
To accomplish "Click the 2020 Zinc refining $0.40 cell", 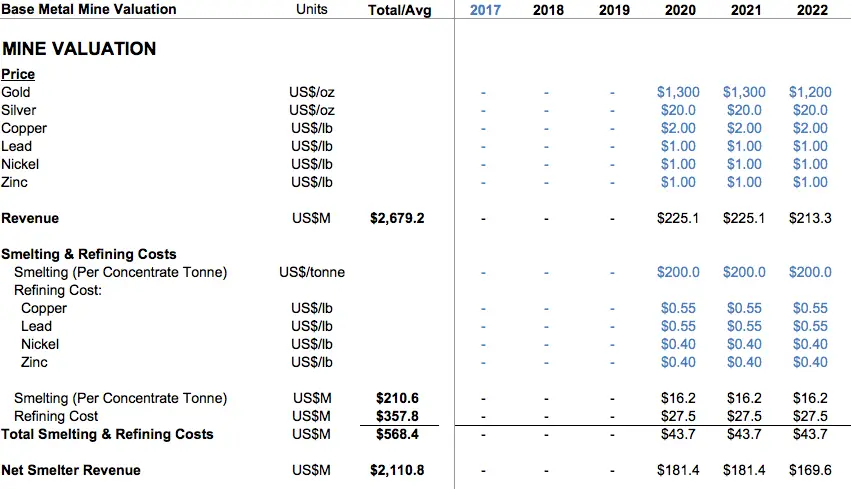I will (678, 362).
